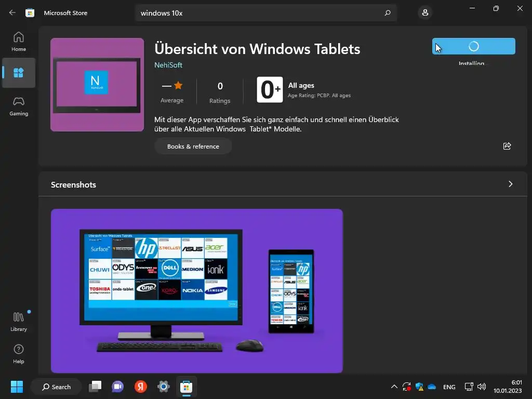This screenshot has width=532, height=399.
Task: Open the desktop and phone screenshot thumbnail
Action: pos(197,291)
